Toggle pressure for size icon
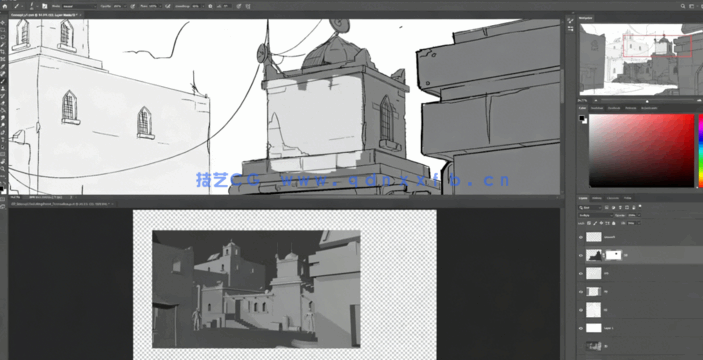 point(239,6)
